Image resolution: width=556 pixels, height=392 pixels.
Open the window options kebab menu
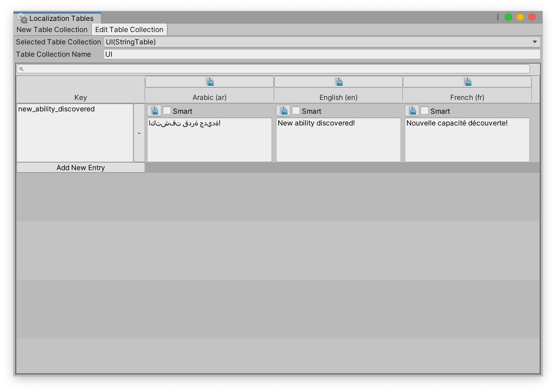click(498, 17)
